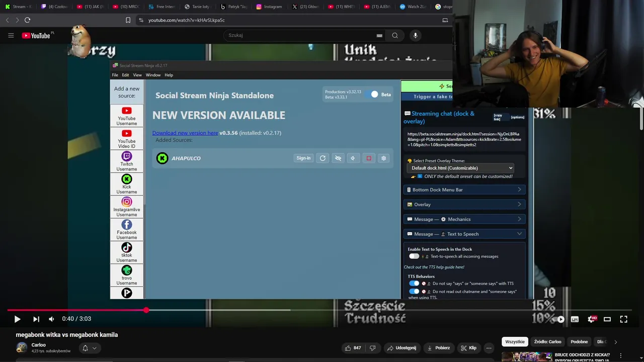644x362 pixels.
Task: Add a Kick Username source
Action: point(127,184)
